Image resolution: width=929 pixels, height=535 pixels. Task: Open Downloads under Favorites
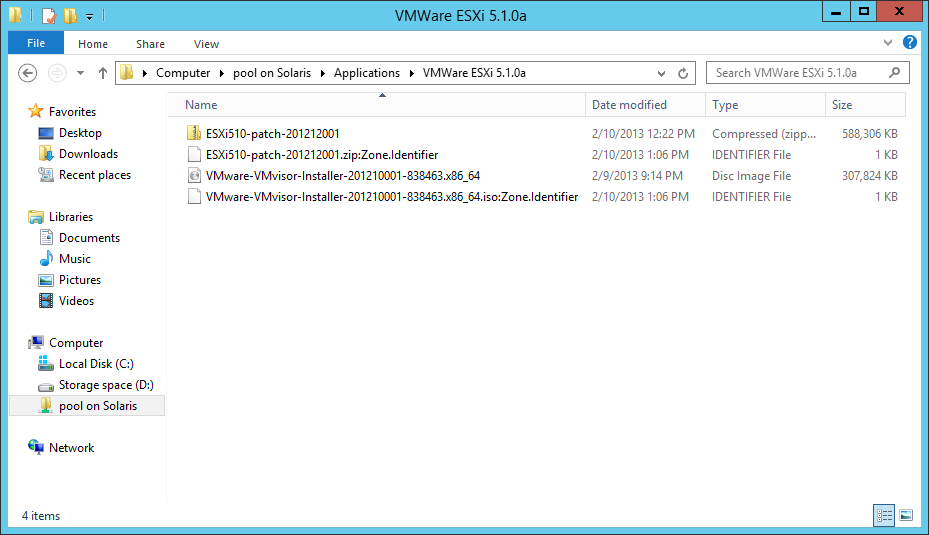pos(88,153)
